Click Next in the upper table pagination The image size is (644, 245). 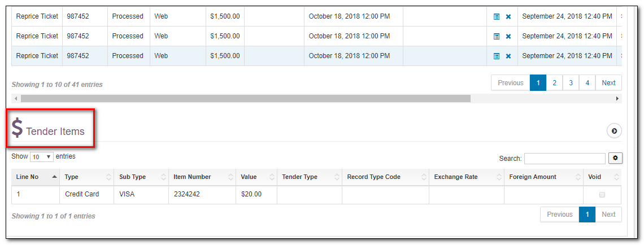pyautogui.click(x=608, y=83)
